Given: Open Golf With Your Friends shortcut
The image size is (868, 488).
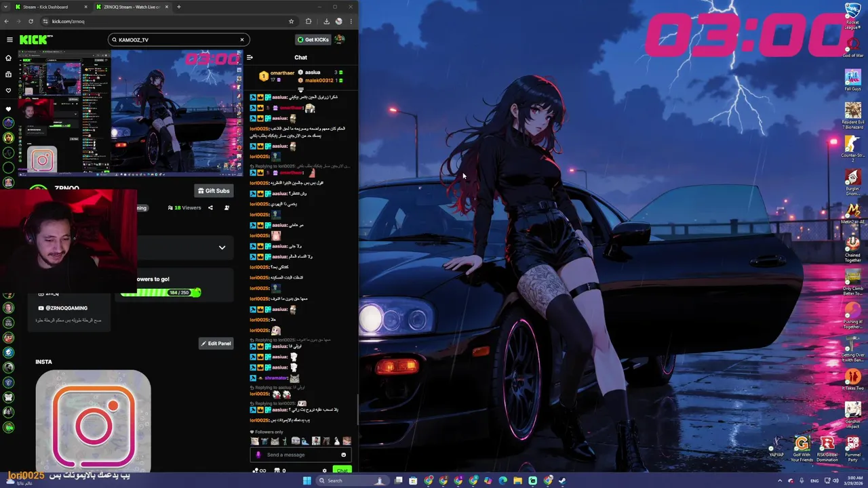Looking at the screenshot, I should point(802,449).
